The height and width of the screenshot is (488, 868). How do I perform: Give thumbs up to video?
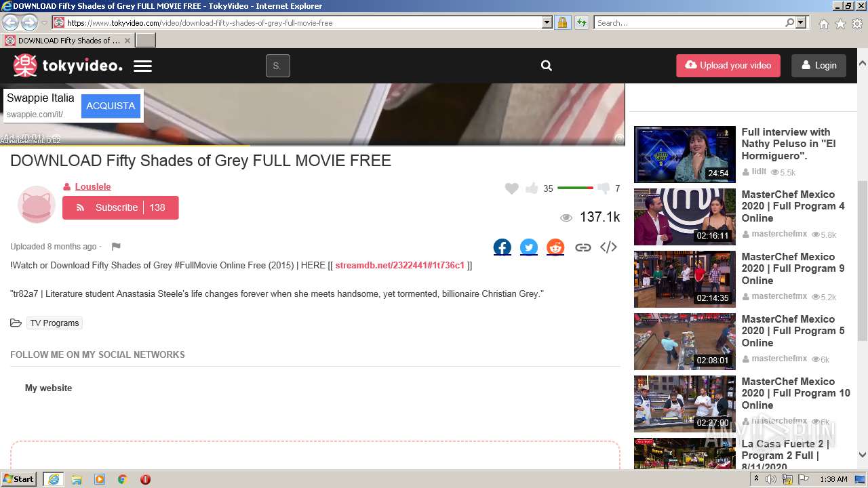click(x=532, y=188)
